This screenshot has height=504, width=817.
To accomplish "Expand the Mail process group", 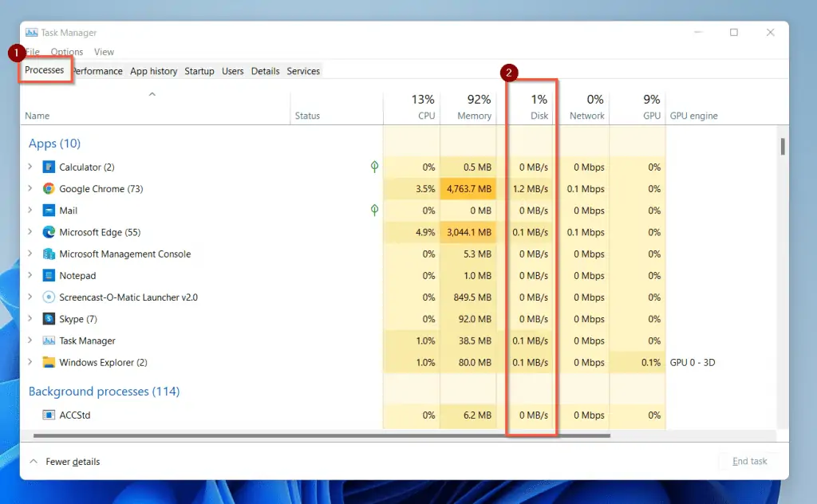I will tap(30, 210).
